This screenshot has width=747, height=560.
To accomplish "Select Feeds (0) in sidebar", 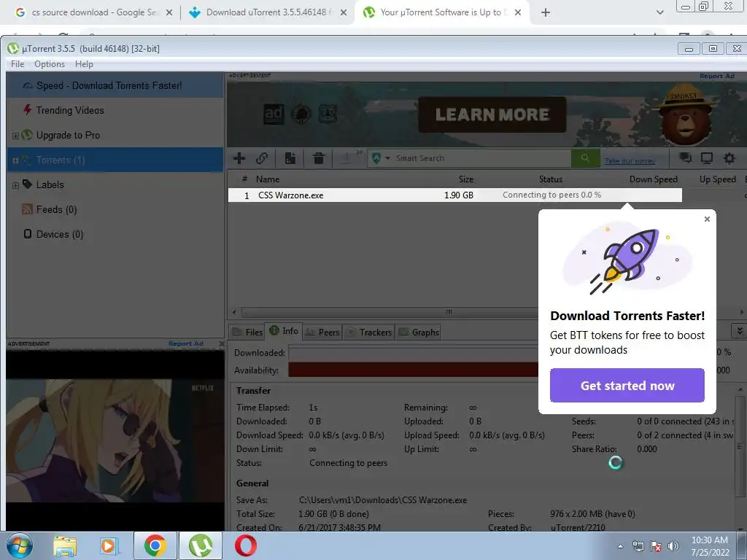I will point(56,209).
